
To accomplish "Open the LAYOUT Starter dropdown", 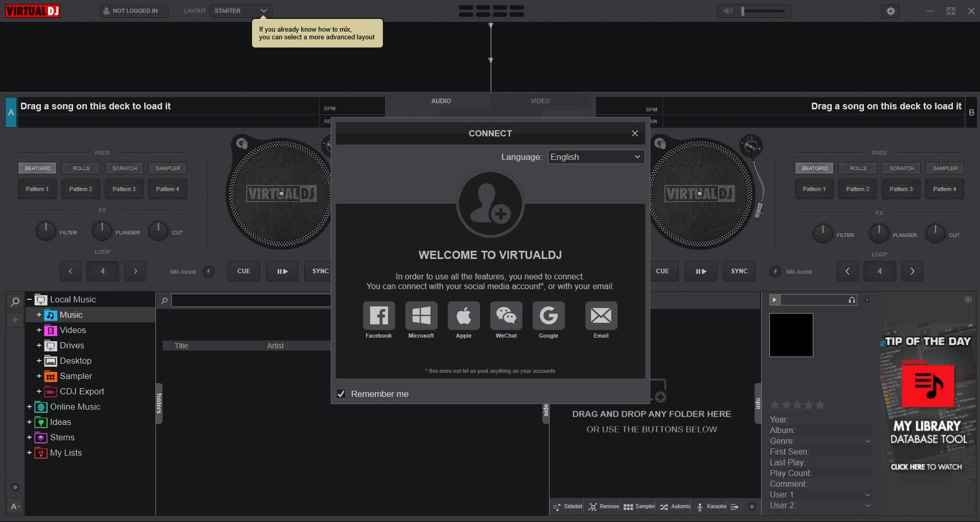I will [x=241, y=11].
